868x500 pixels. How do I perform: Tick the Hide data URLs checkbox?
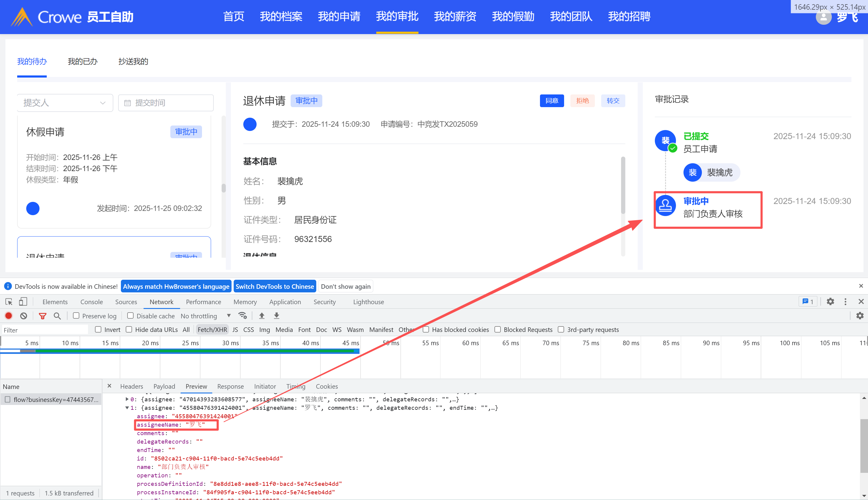(129, 329)
